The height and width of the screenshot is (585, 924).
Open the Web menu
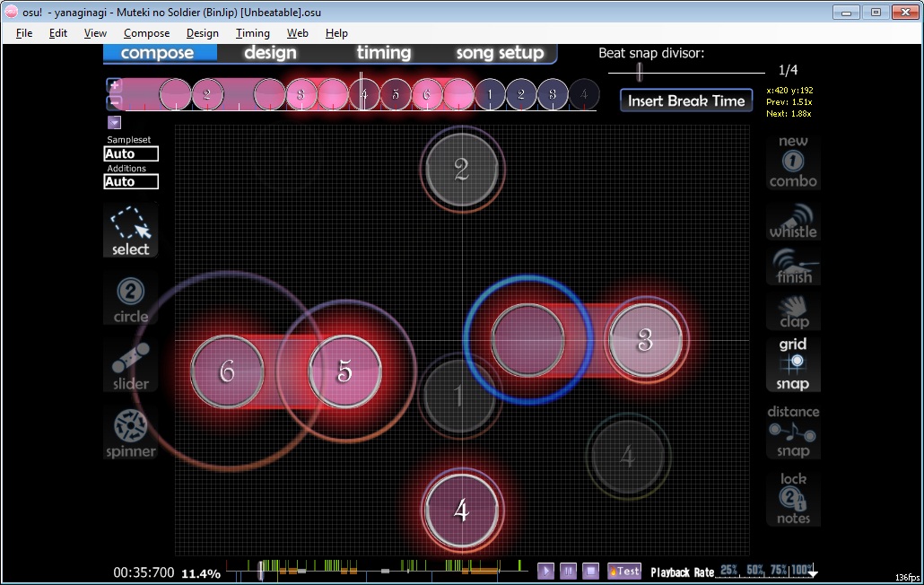click(298, 33)
